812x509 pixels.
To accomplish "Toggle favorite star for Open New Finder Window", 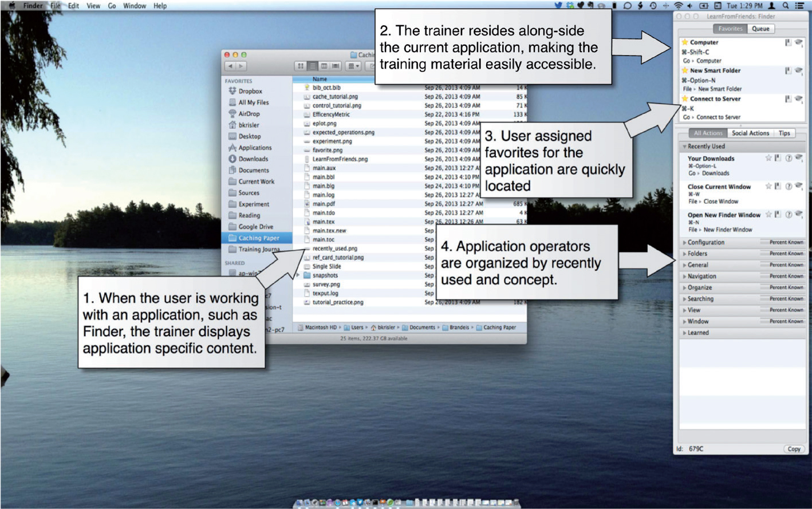I will pos(768,215).
